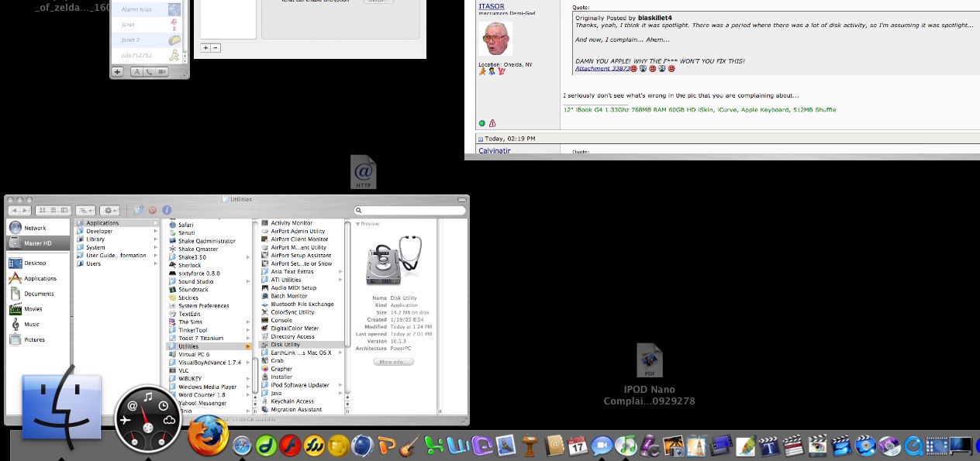The width and height of the screenshot is (980, 461).
Task: Launch GarageBand guitar icon in Dock
Action: (x=410, y=446)
